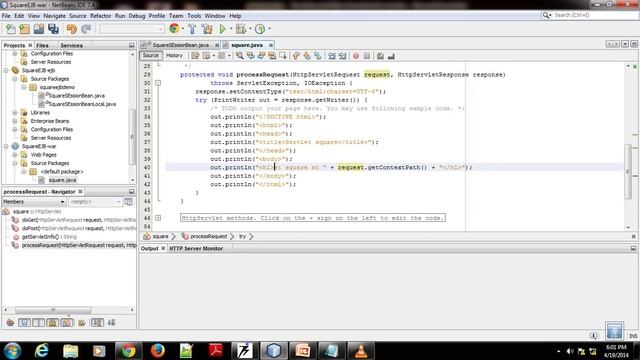This screenshot has height=360, width=640.
Task: Click the Find Previous Occurrence icon
Action: tap(250, 56)
